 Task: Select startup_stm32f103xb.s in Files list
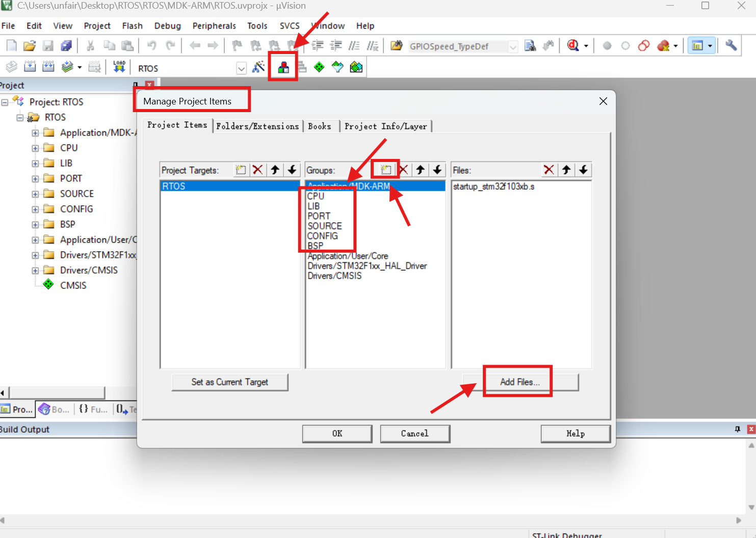click(x=494, y=186)
